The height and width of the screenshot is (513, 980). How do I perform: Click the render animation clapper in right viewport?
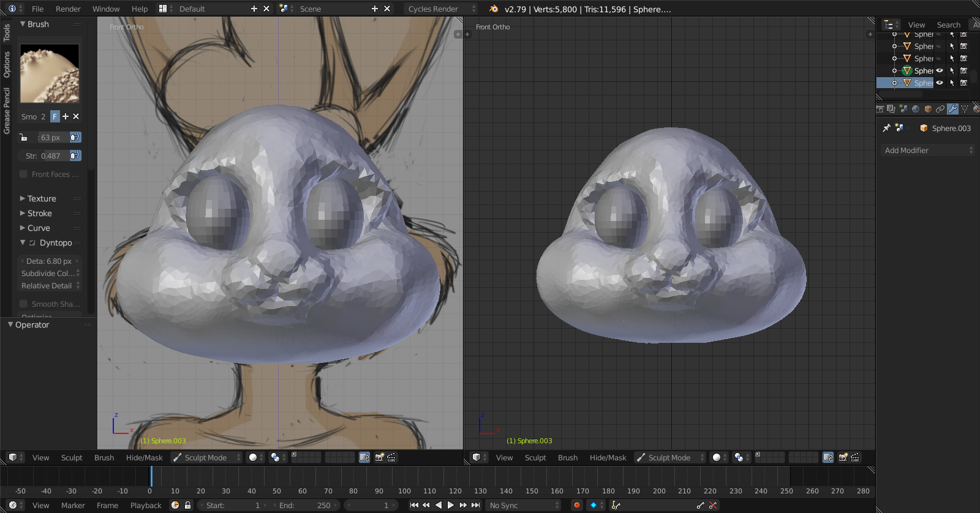coord(855,457)
